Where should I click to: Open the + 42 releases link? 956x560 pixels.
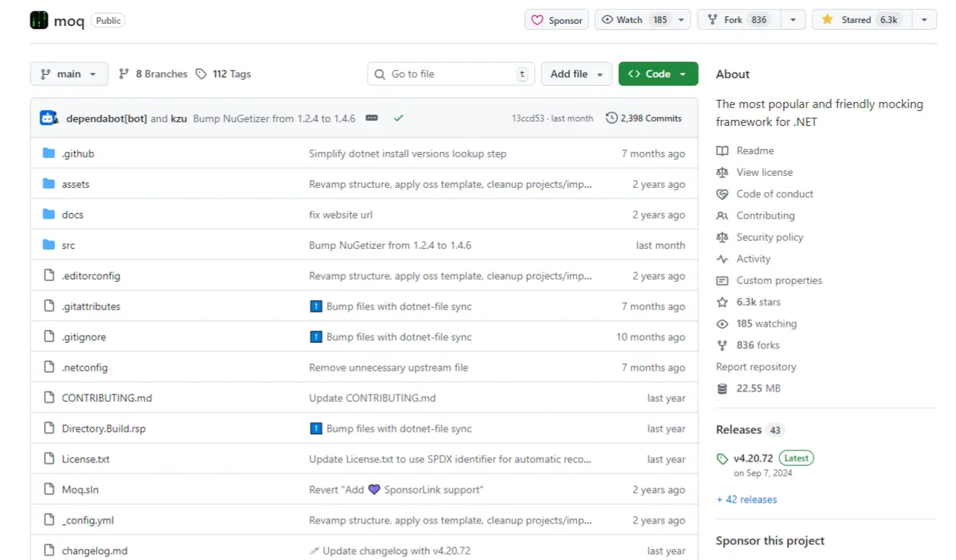(x=746, y=500)
